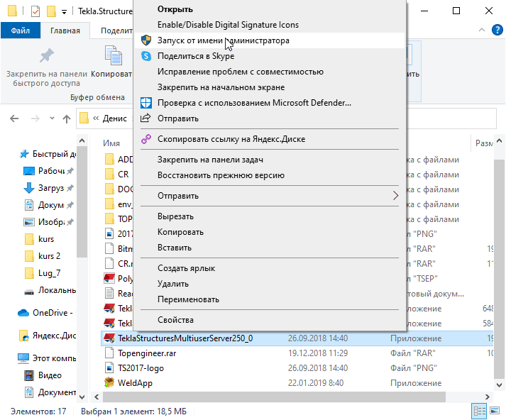Open Яндекс.Диск in the navigation pane
506x420 pixels.
[x=47, y=336]
